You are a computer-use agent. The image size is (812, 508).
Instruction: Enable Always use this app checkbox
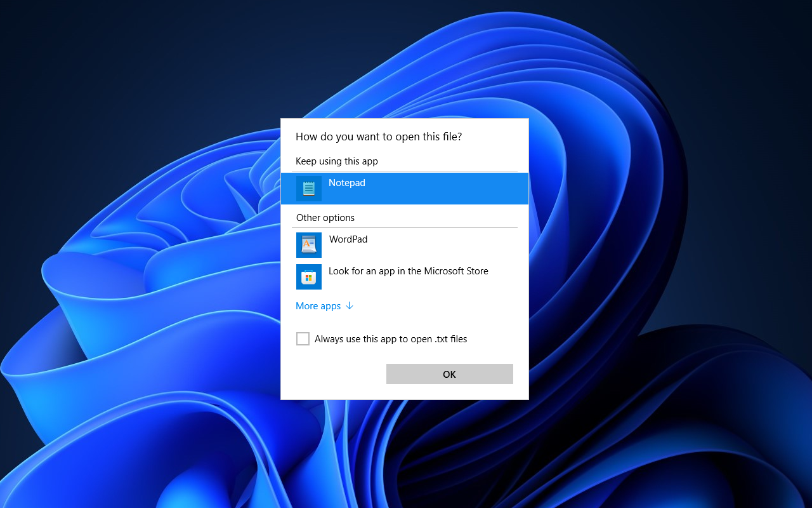click(303, 339)
